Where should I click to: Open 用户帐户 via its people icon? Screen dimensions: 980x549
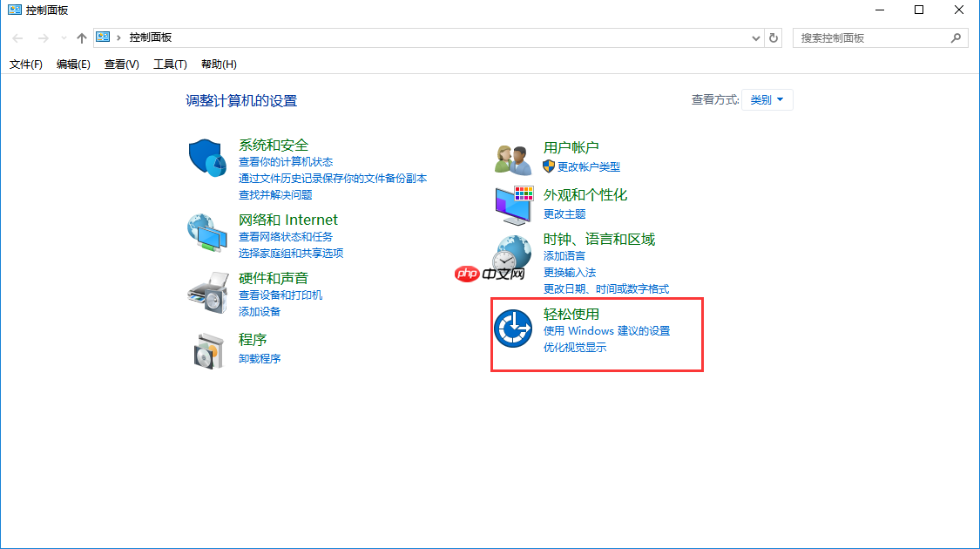512,157
